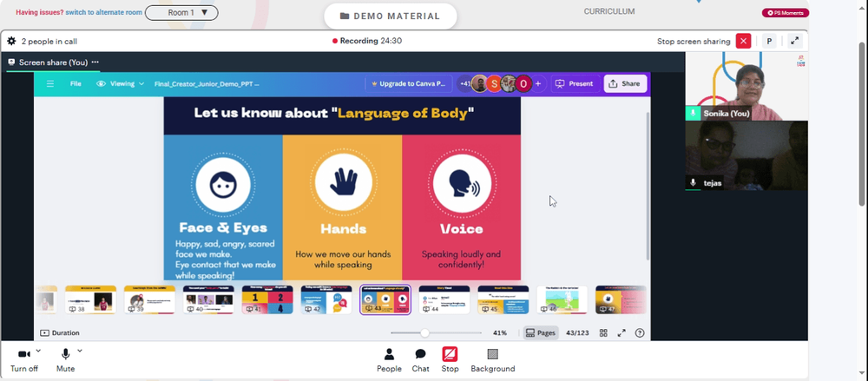Enter Canva fullscreen with arrows icon

pyautogui.click(x=621, y=332)
